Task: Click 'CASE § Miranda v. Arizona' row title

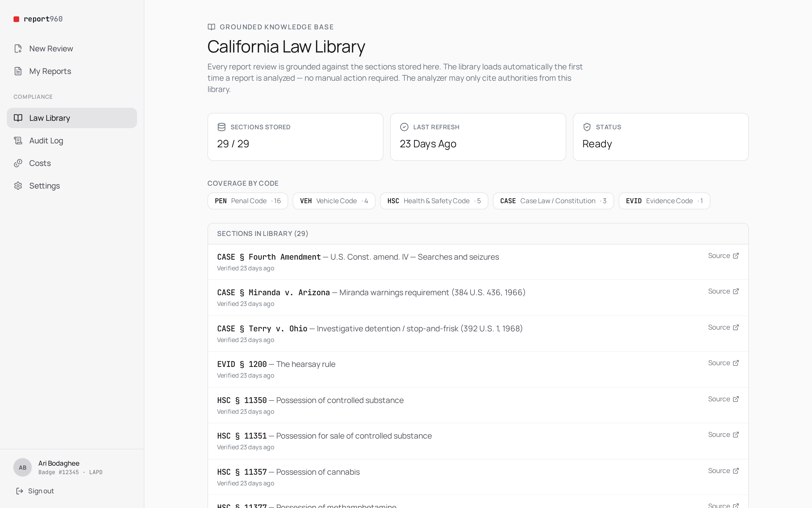Action: point(273,293)
